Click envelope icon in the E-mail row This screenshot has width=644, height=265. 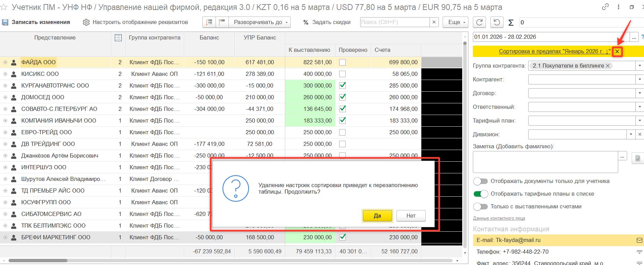coord(639,240)
